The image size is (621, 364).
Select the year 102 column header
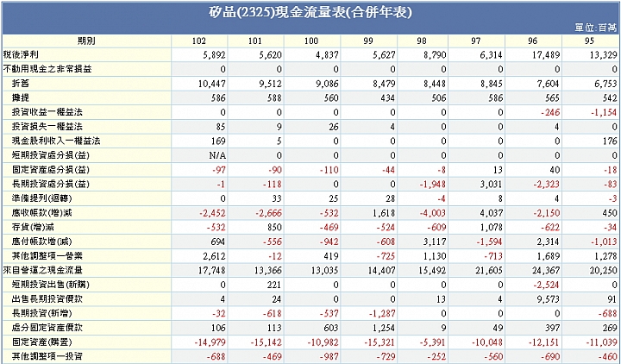(x=199, y=41)
